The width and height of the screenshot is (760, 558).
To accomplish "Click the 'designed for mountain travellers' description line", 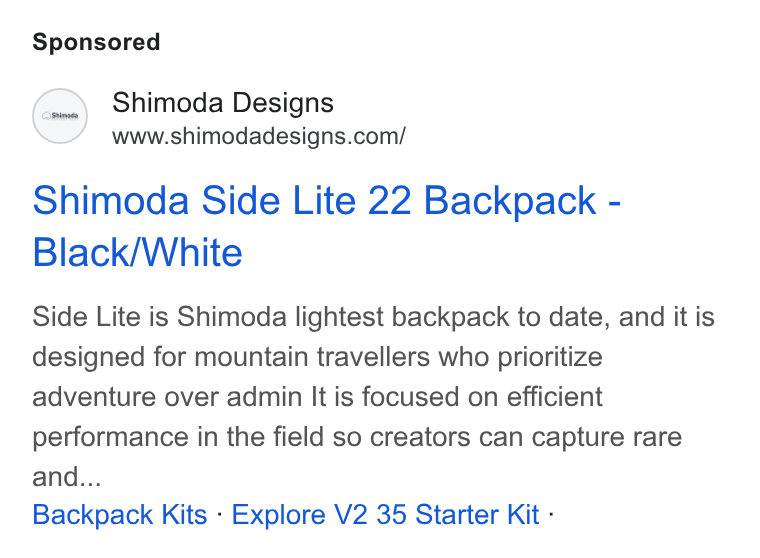I will coord(317,357).
